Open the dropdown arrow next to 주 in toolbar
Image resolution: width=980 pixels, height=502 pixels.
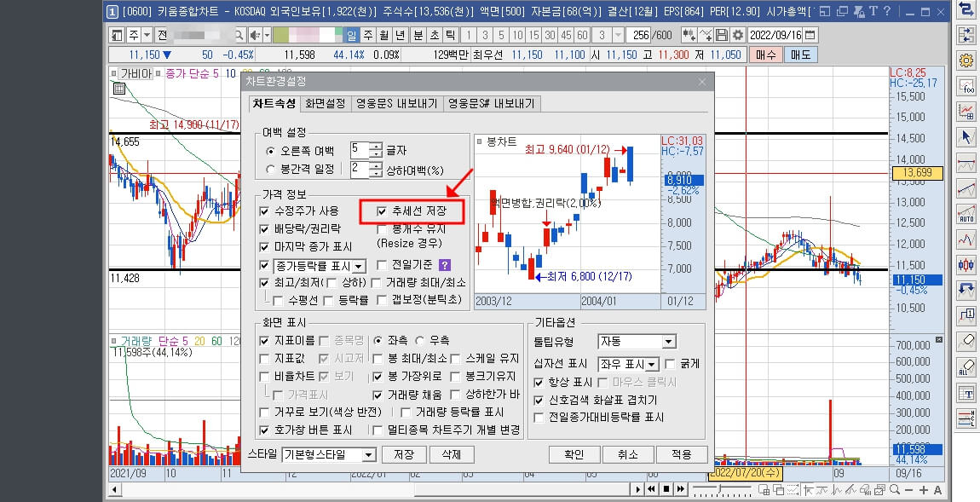click(147, 35)
